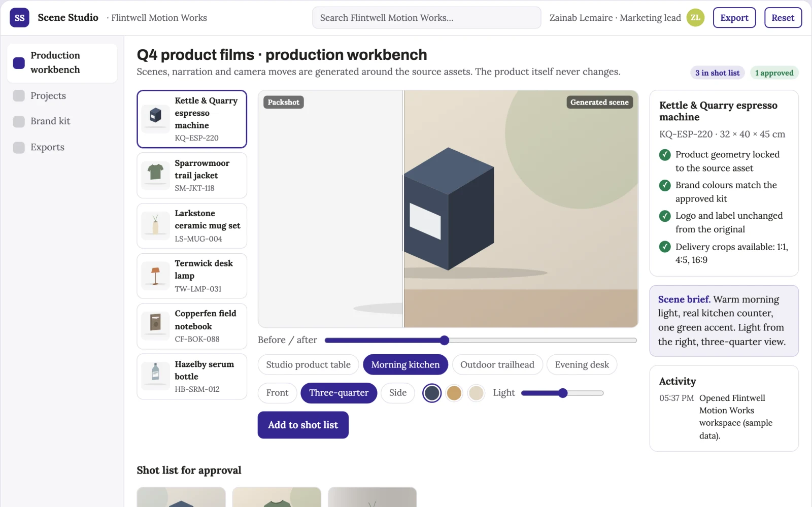The width and height of the screenshot is (812, 507).
Task: Pick the dark navy colour swatch
Action: pos(432,393)
